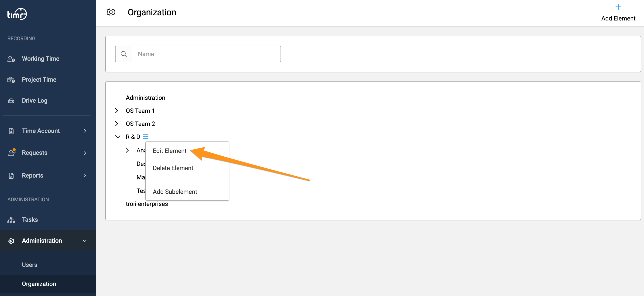This screenshot has height=296, width=644.
Task: Go to Project Time
Action: 39,80
